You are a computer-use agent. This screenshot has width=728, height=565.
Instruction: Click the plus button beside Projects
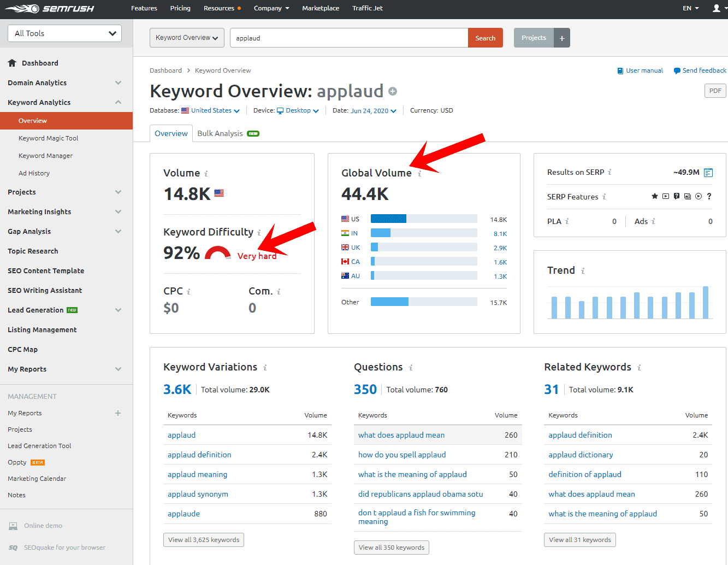coord(562,38)
